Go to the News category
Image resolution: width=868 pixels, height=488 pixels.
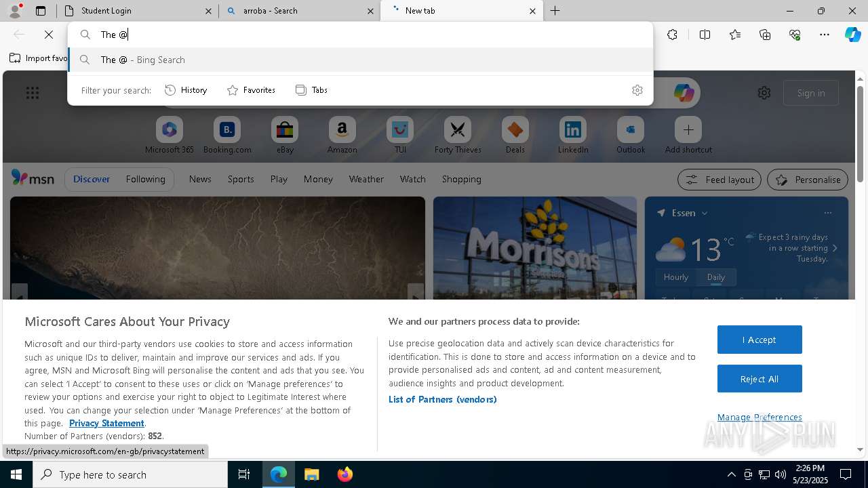pyautogui.click(x=200, y=179)
